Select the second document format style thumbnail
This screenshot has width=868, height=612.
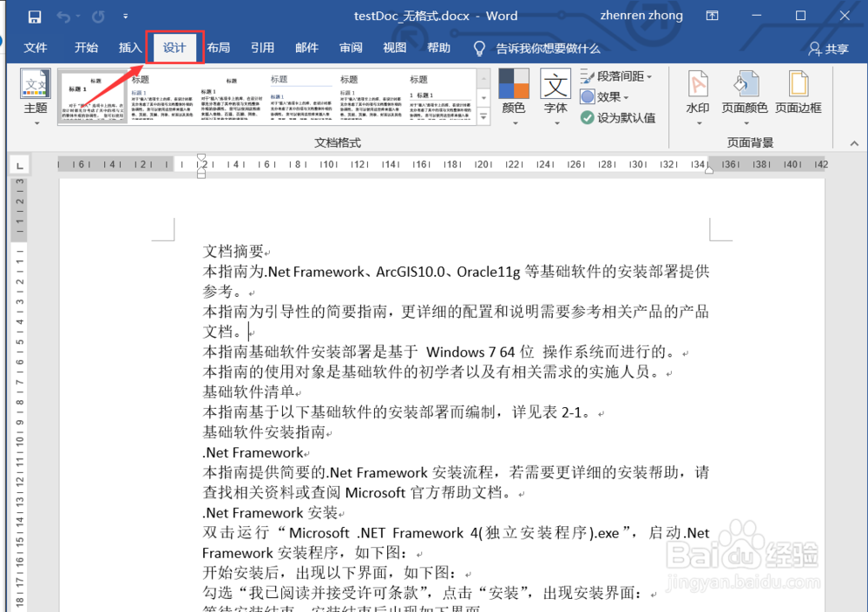click(162, 97)
